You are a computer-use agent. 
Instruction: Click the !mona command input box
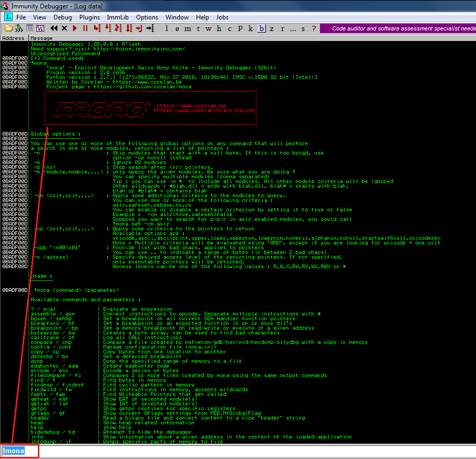click(x=236, y=451)
